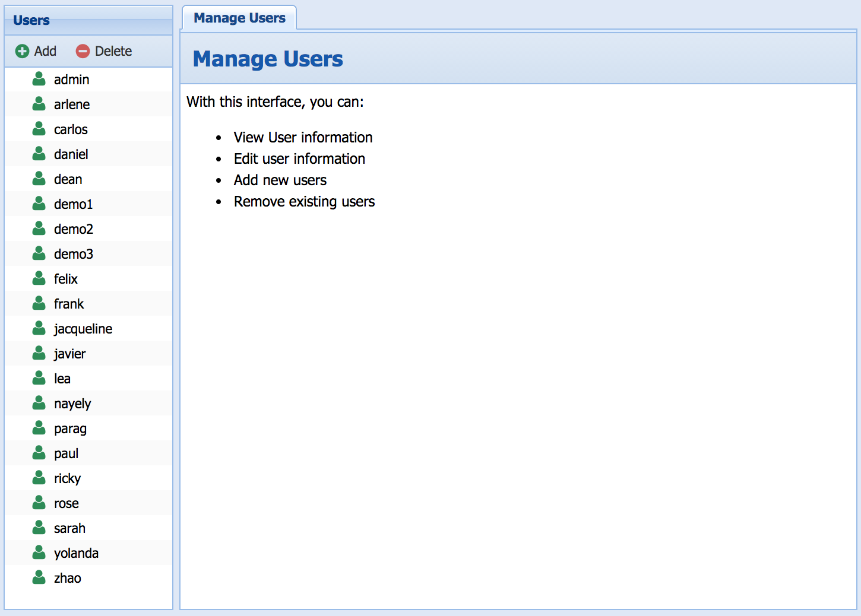Click the Users panel header
Viewport: 861px width, 616px height.
click(x=88, y=21)
